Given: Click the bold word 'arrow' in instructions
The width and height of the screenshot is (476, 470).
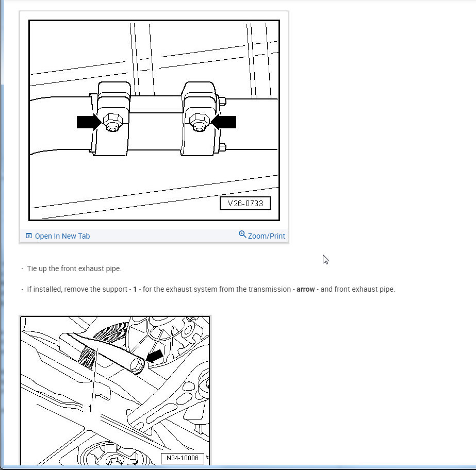Looking at the screenshot, I should (x=305, y=289).
